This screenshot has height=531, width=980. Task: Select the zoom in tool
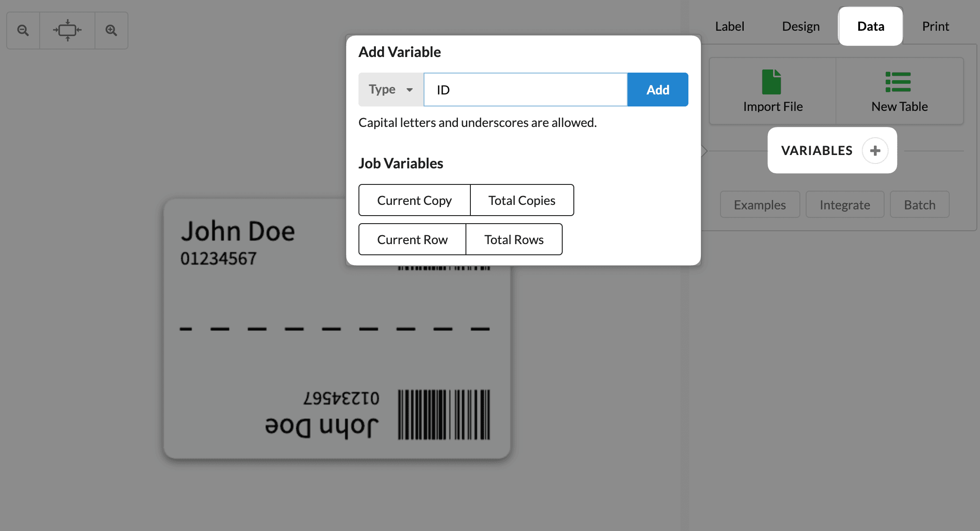tap(111, 30)
